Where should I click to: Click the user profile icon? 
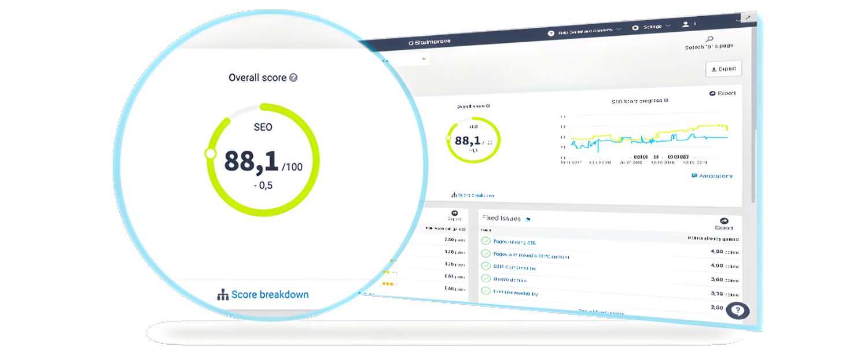(686, 24)
